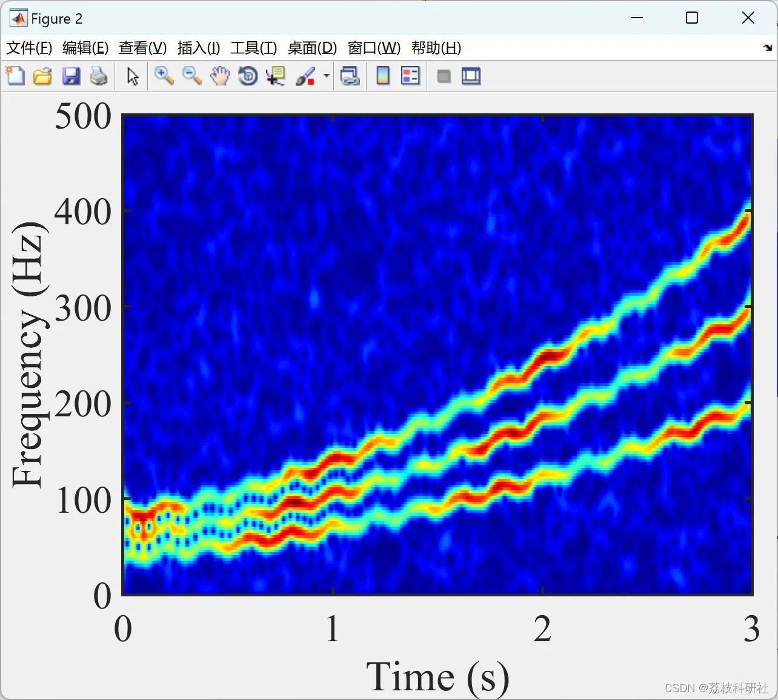Click the Link Plot icon
Image resolution: width=778 pixels, height=700 pixels.
click(350, 76)
